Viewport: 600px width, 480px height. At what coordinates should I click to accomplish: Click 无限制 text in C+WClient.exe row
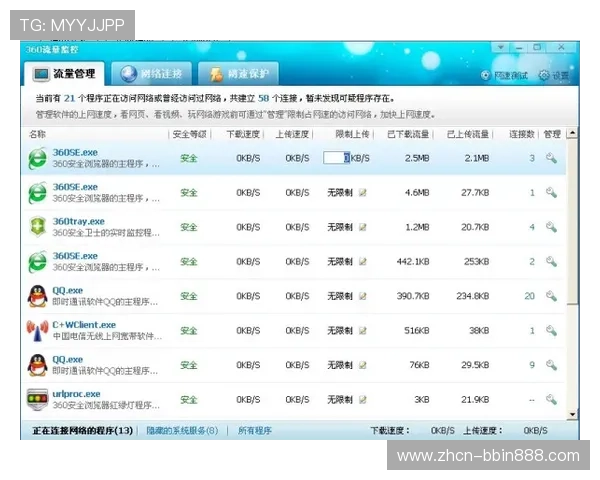[x=339, y=330]
